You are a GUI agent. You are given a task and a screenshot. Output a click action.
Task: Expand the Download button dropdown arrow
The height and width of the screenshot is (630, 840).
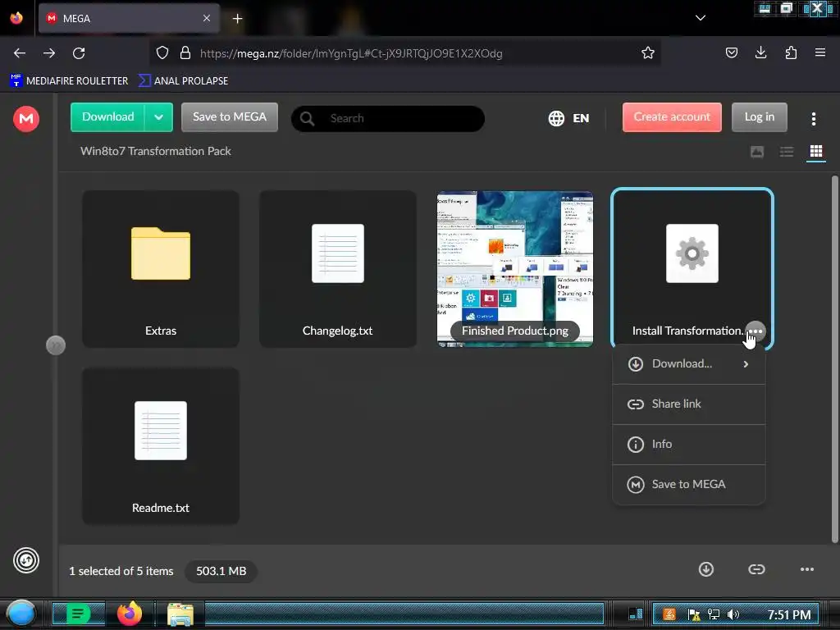tap(158, 116)
